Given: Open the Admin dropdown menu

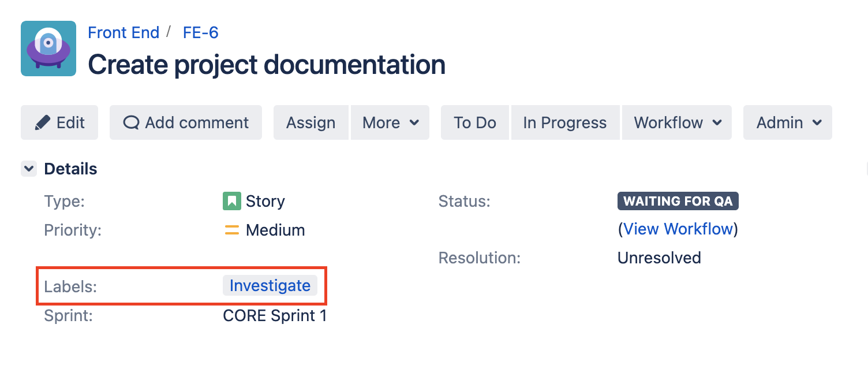Looking at the screenshot, I should (x=788, y=122).
